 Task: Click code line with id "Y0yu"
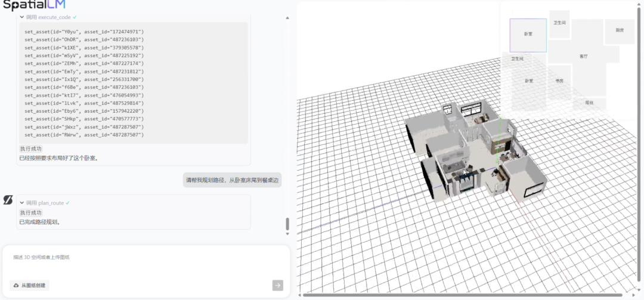coord(84,32)
